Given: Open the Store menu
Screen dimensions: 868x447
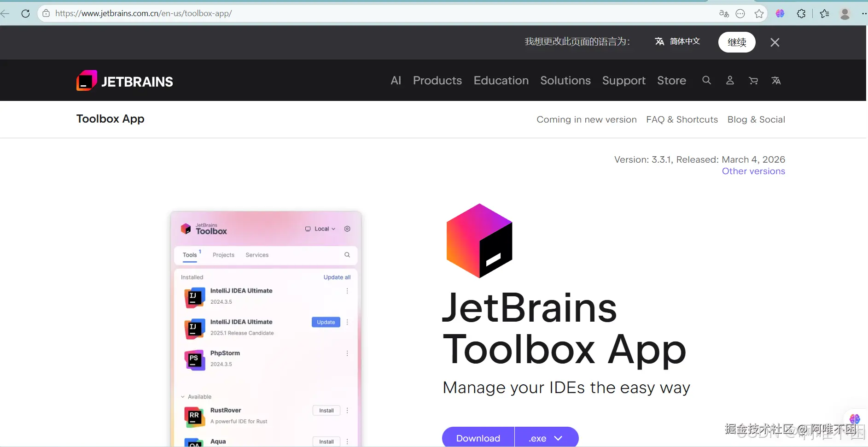Looking at the screenshot, I should (671, 81).
